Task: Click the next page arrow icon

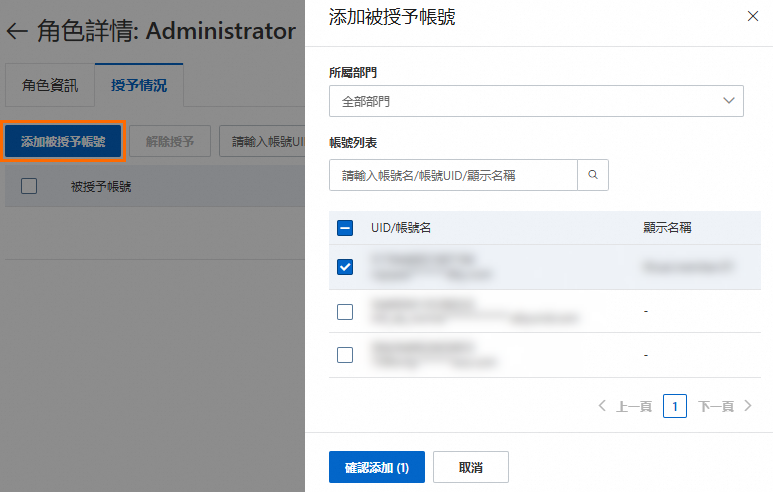Action: 748,406
